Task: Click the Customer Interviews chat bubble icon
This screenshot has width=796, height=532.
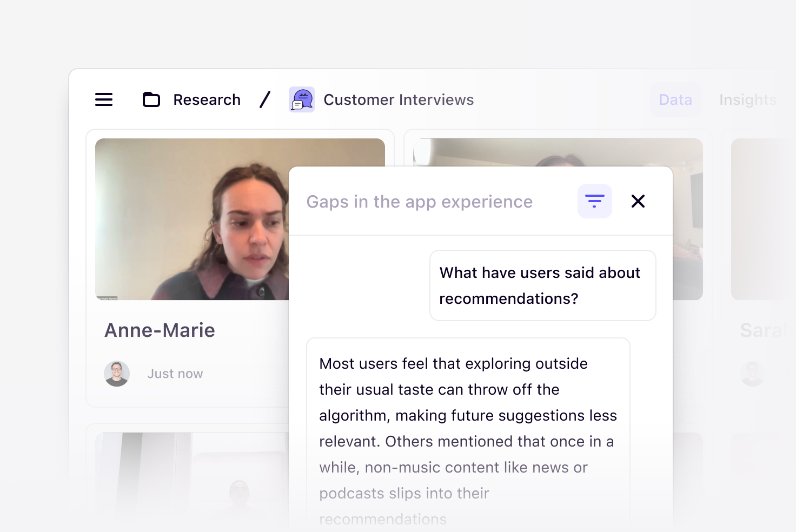Action: (302, 99)
